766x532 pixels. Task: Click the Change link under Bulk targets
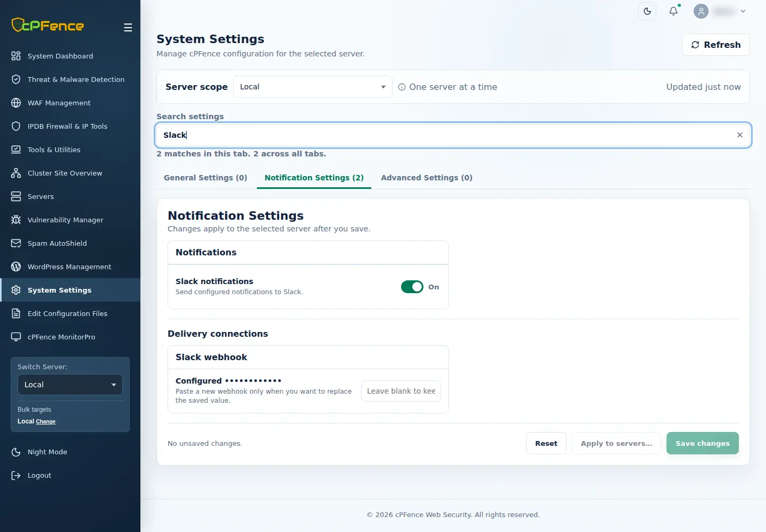click(46, 421)
